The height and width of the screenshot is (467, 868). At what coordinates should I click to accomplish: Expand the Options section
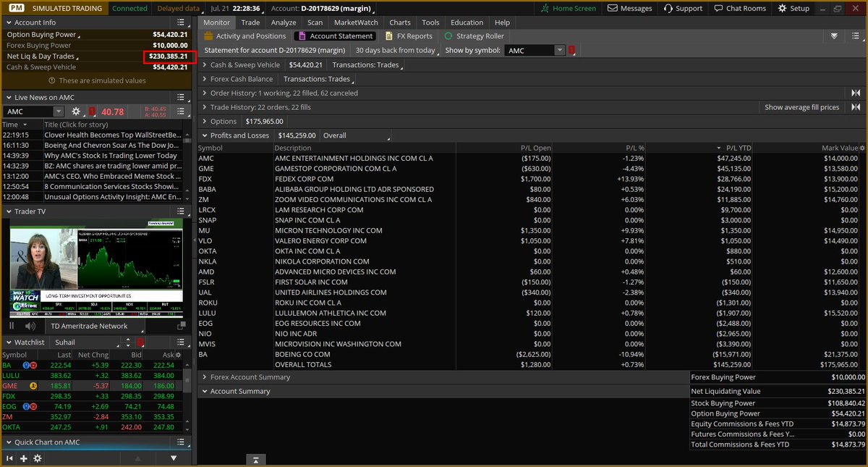tap(205, 122)
